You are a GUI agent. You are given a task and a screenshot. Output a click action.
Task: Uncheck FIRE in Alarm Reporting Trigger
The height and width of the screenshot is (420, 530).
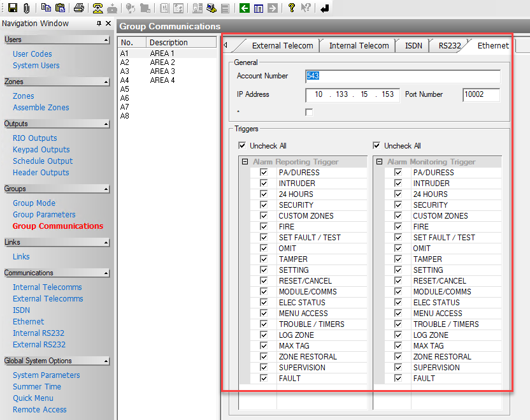[x=264, y=227]
